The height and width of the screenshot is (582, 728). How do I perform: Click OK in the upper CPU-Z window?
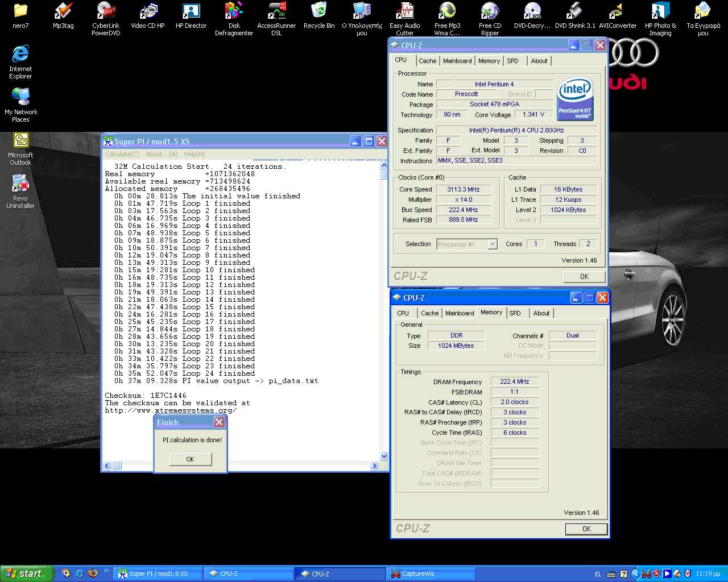(584, 277)
